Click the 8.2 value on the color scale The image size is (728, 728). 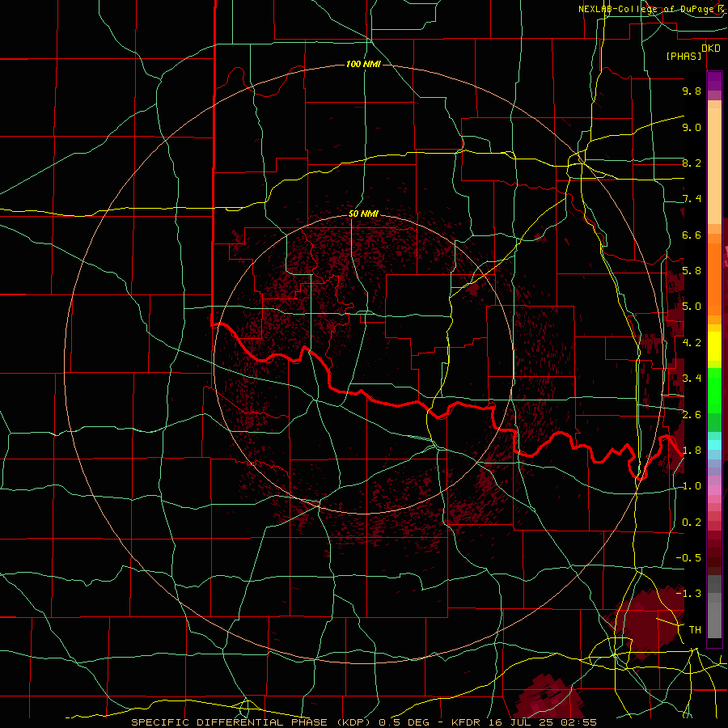[x=692, y=163]
